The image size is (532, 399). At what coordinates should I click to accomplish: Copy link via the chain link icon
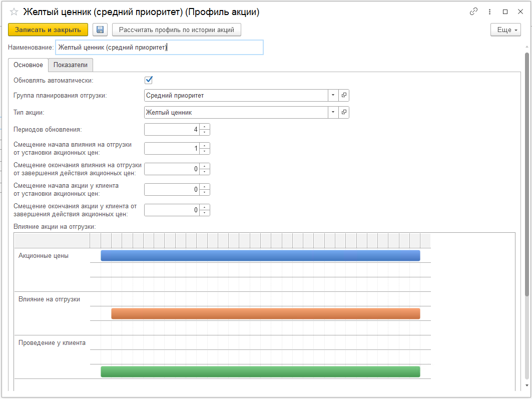[473, 12]
